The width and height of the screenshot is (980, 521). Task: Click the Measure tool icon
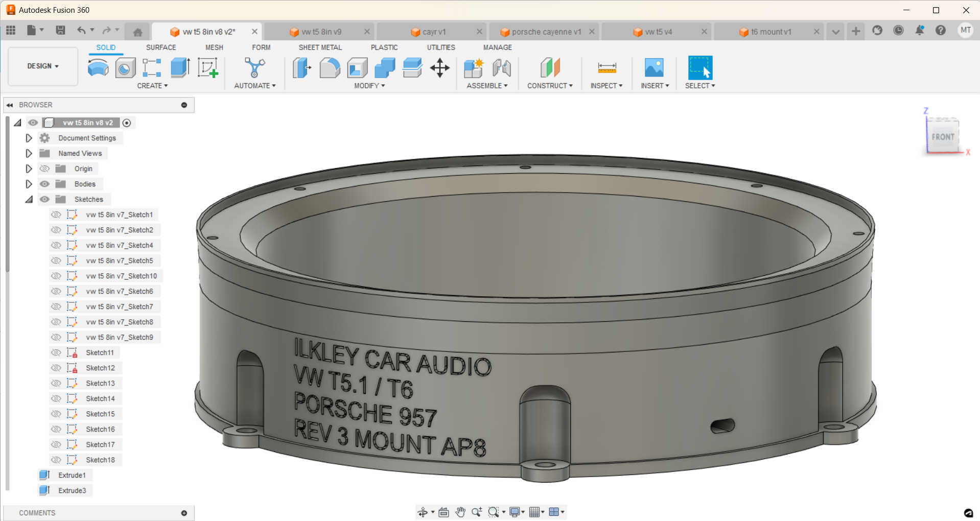pos(607,67)
